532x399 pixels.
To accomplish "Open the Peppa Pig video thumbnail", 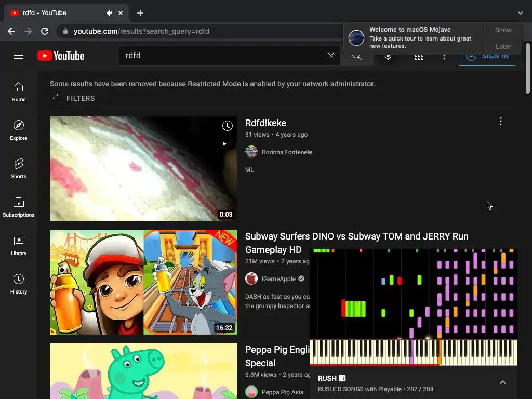I will [143, 371].
